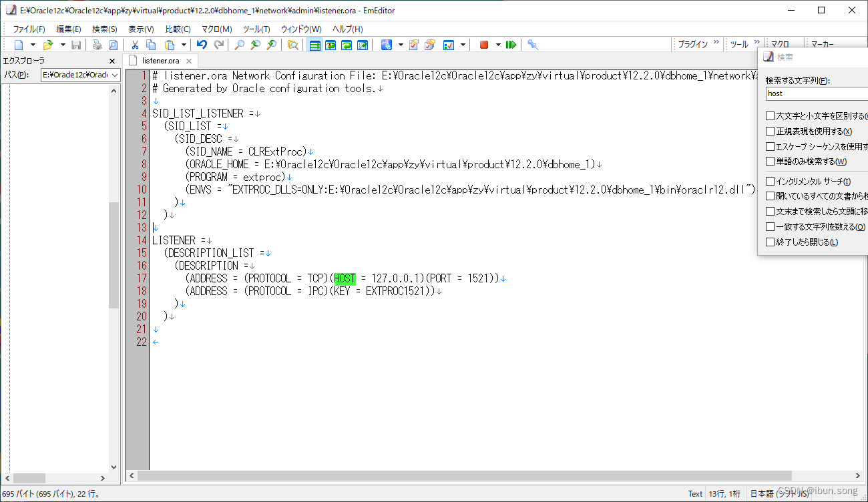Screen dimensions: 868x502
Task: Open the 編集(E) menu
Action: (x=69, y=29)
